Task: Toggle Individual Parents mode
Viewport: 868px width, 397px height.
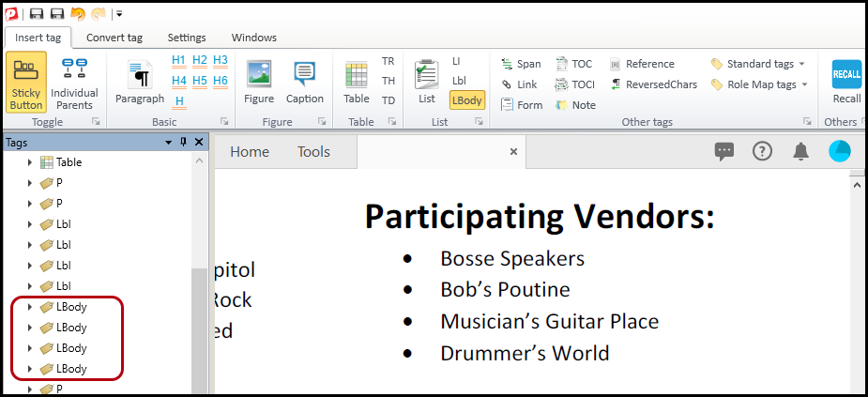Action: [74, 82]
